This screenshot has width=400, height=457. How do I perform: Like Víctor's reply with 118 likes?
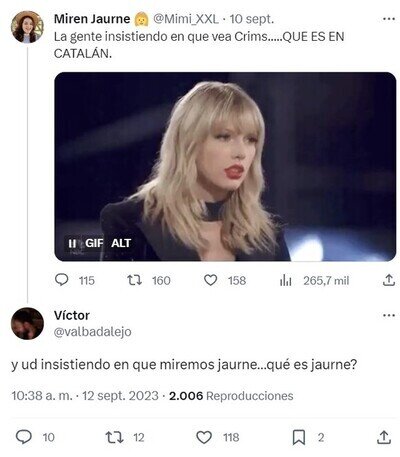pos(204,437)
